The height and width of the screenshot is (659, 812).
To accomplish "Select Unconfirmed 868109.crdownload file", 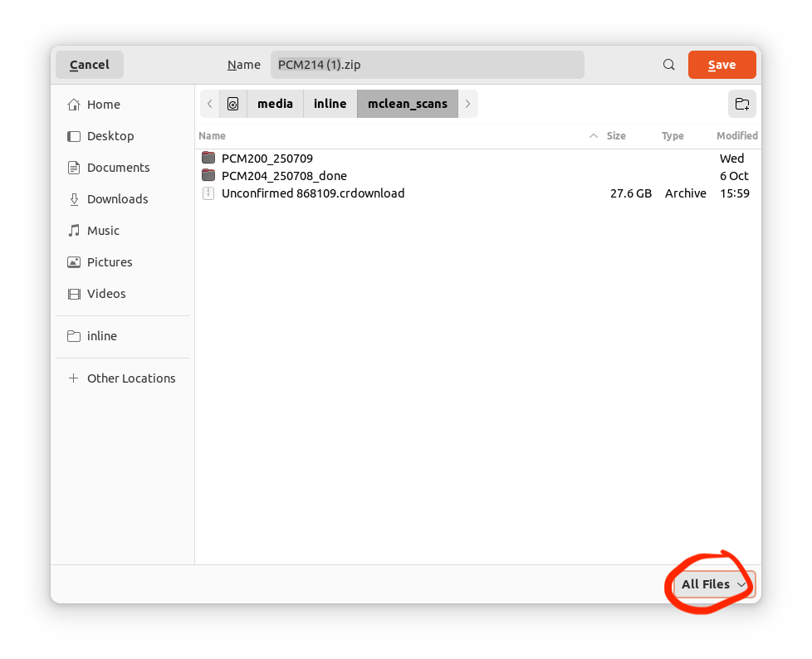I will tap(312, 193).
